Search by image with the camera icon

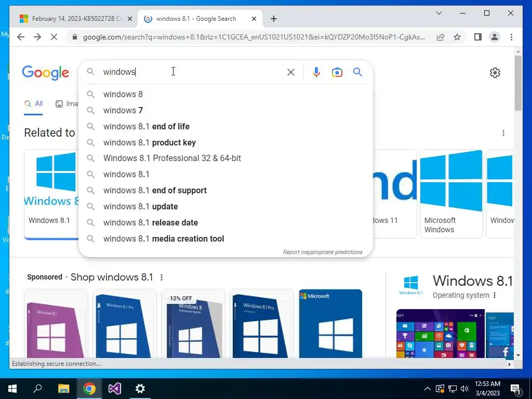pyautogui.click(x=337, y=72)
